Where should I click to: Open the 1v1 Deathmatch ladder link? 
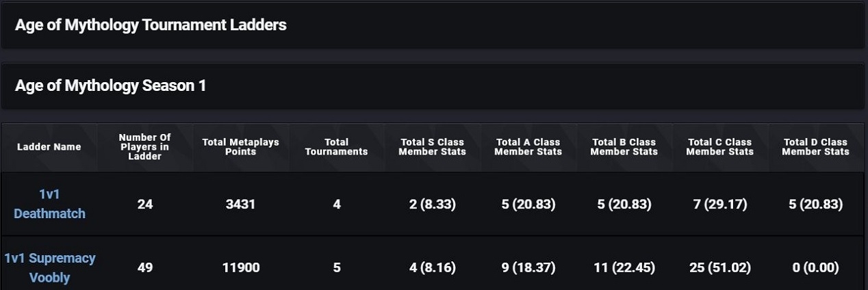[49, 204]
